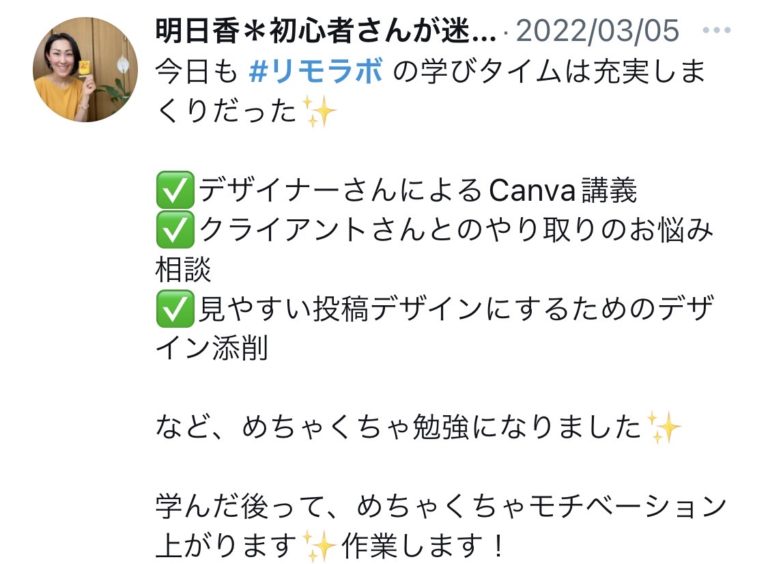Click the text 相談 under the second check item
Image resolution: width=768 pixels, height=564 pixels.
point(183,269)
